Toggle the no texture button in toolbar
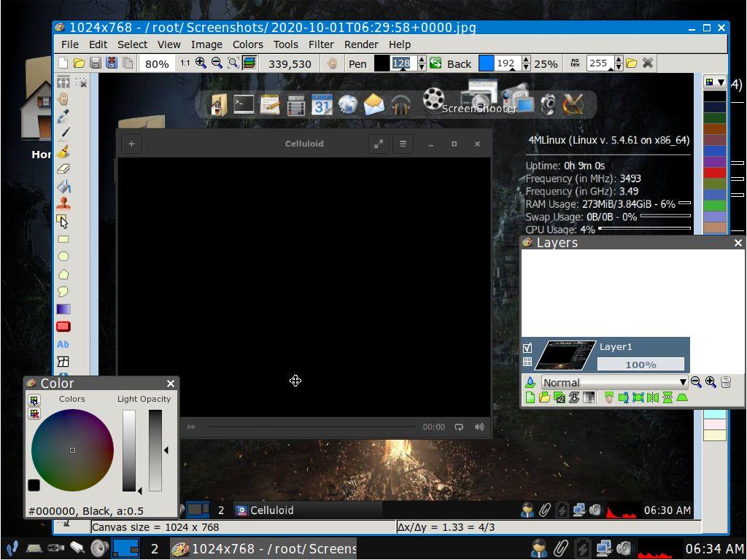747x560 pixels. [576, 63]
